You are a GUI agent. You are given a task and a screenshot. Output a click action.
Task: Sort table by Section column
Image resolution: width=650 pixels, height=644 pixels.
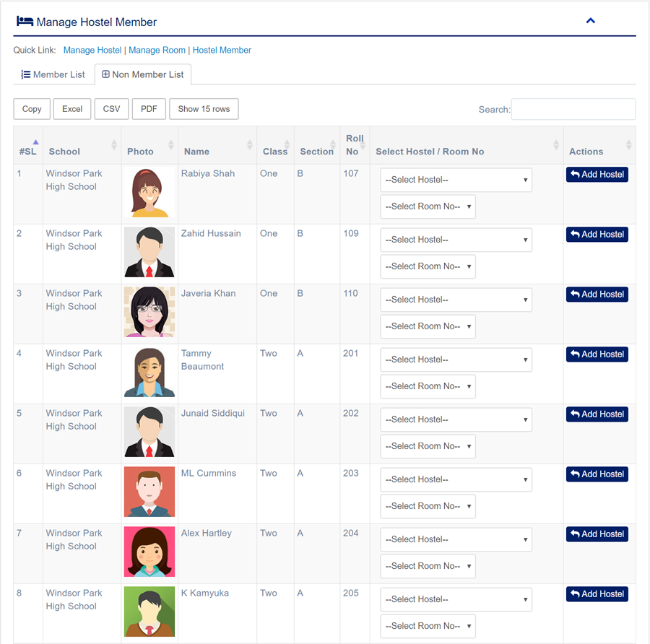[x=316, y=152]
